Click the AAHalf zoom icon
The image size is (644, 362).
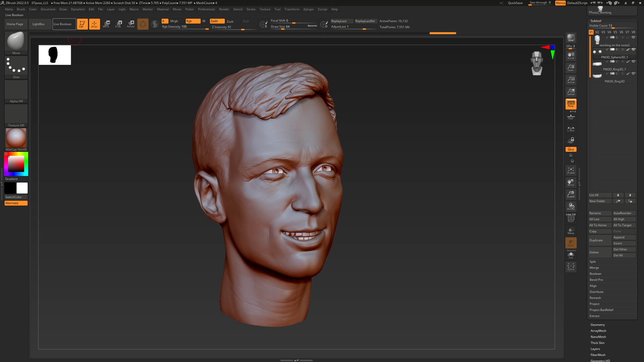coord(570,92)
